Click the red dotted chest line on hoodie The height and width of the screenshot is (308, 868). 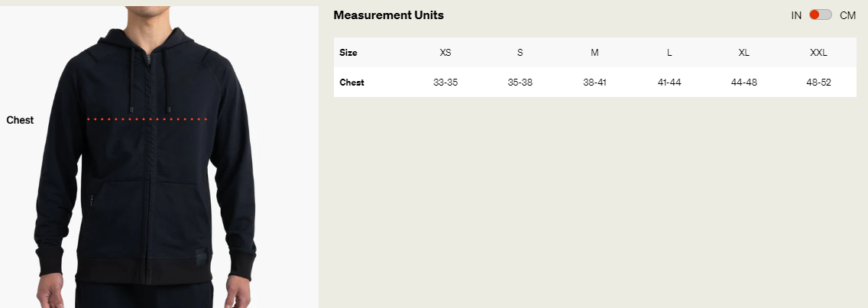(x=147, y=119)
